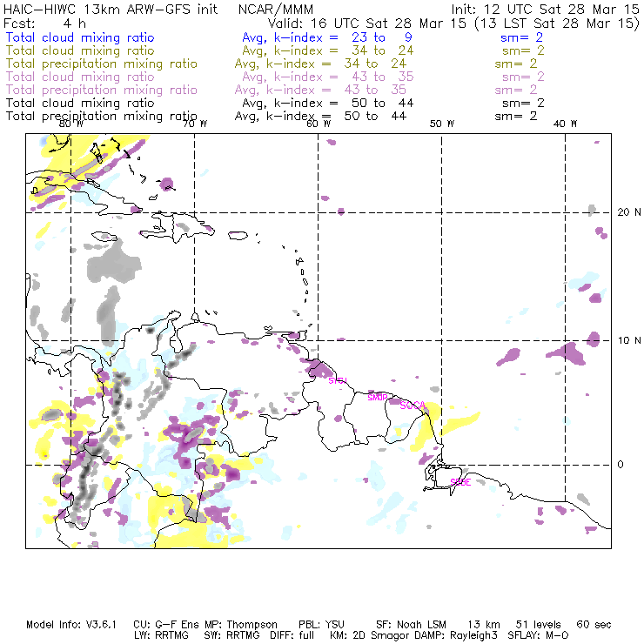Click the '80 W' longitude label
The image size is (644, 644).
click(x=71, y=124)
